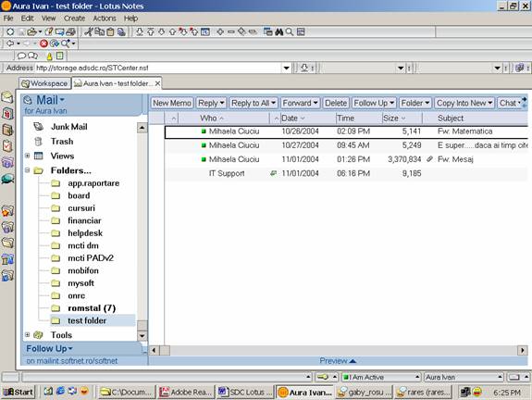Open the IT Support message row
Image resolution: width=532 pixels, height=400 pixels.
[346, 173]
